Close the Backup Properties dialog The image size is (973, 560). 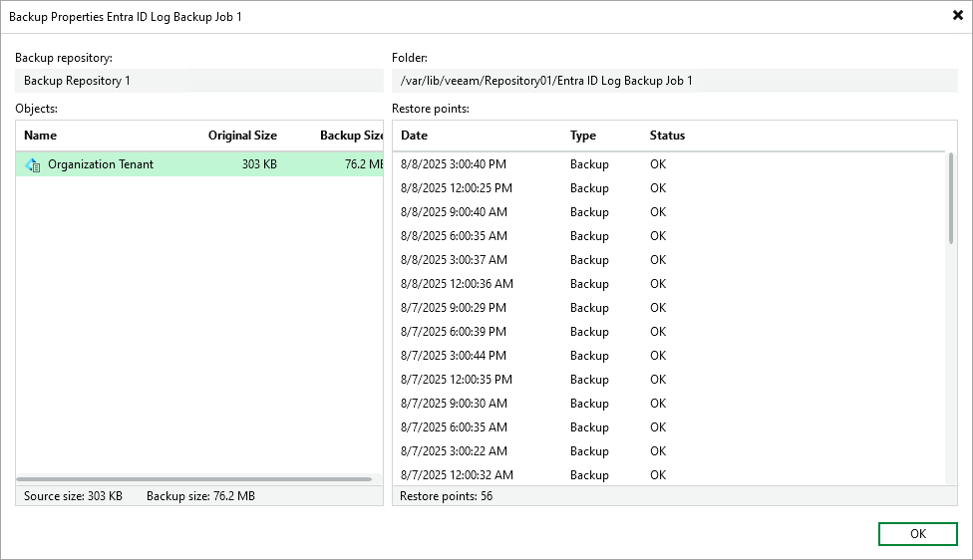(x=957, y=16)
